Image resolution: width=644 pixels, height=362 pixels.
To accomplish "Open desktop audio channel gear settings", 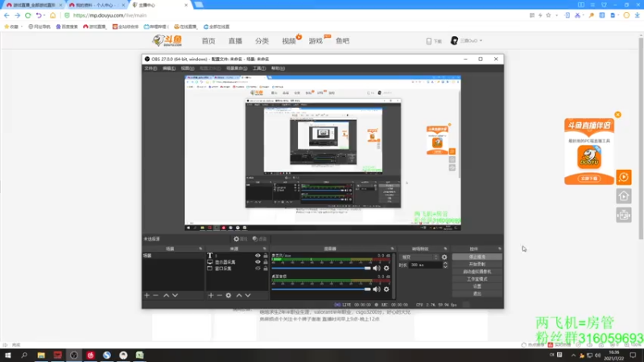I will click(x=386, y=289).
